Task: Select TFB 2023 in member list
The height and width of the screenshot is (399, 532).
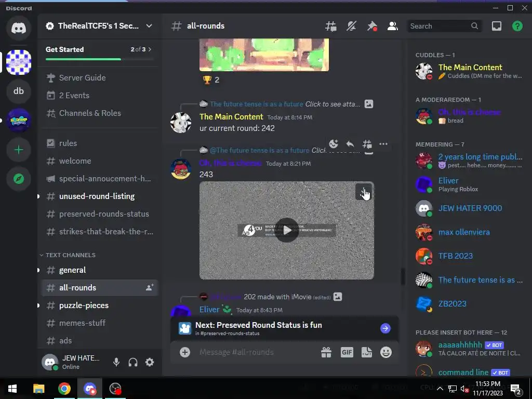Action: [x=469, y=256]
